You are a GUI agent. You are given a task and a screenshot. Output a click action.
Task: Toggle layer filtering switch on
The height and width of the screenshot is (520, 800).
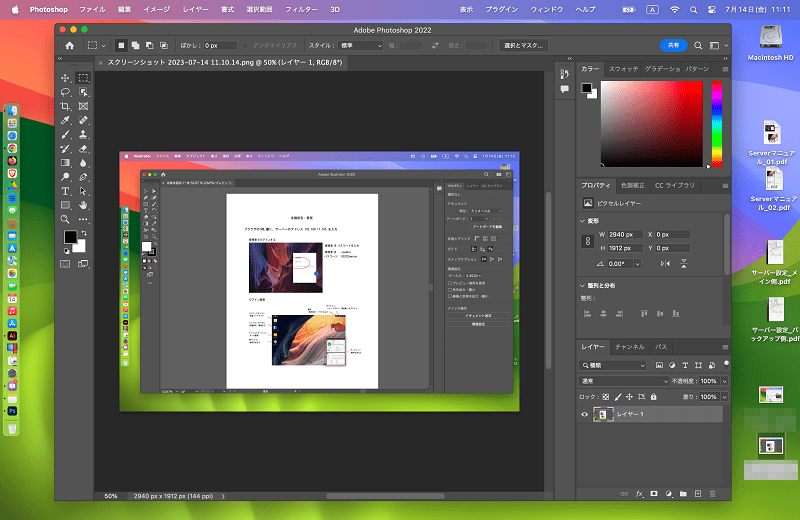point(726,364)
